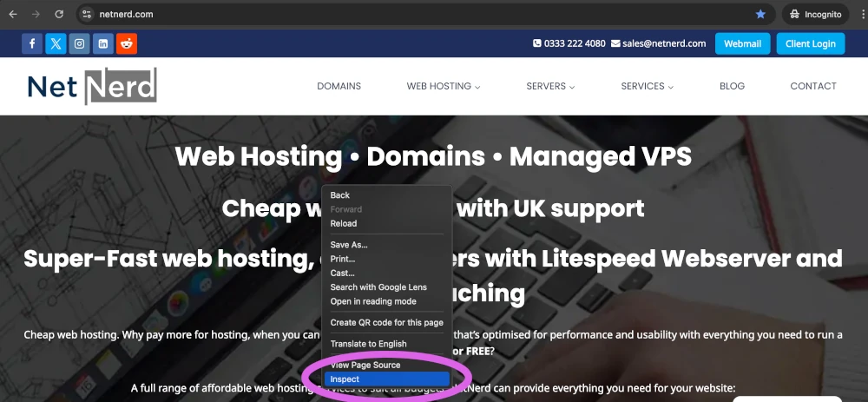Expand the Web Hosting dropdown menu

(x=443, y=86)
